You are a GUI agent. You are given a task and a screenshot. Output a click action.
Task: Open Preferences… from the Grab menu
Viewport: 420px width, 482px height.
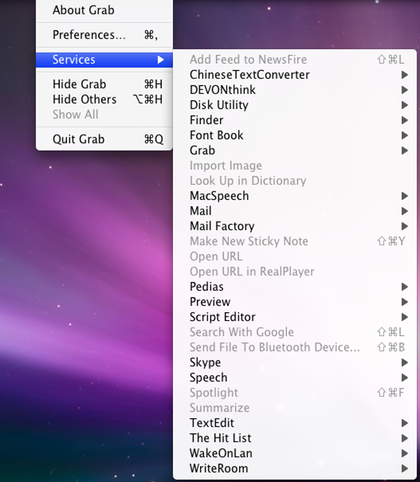[104, 35]
